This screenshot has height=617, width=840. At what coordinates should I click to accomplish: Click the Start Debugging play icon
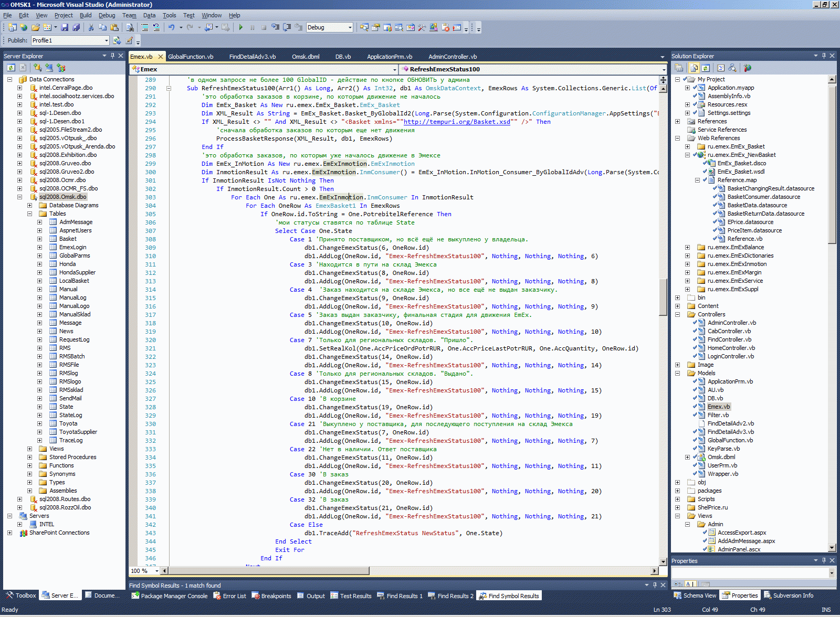click(240, 27)
